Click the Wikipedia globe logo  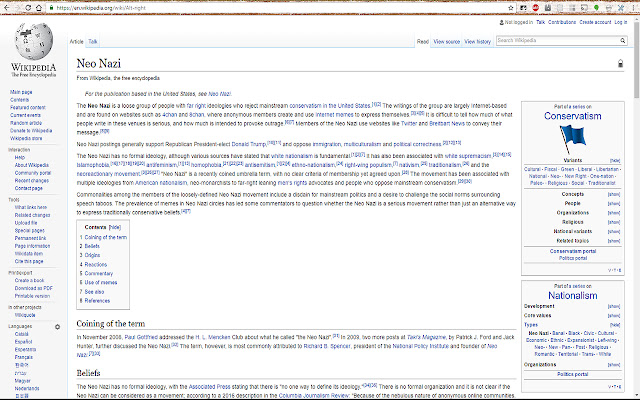[33, 42]
